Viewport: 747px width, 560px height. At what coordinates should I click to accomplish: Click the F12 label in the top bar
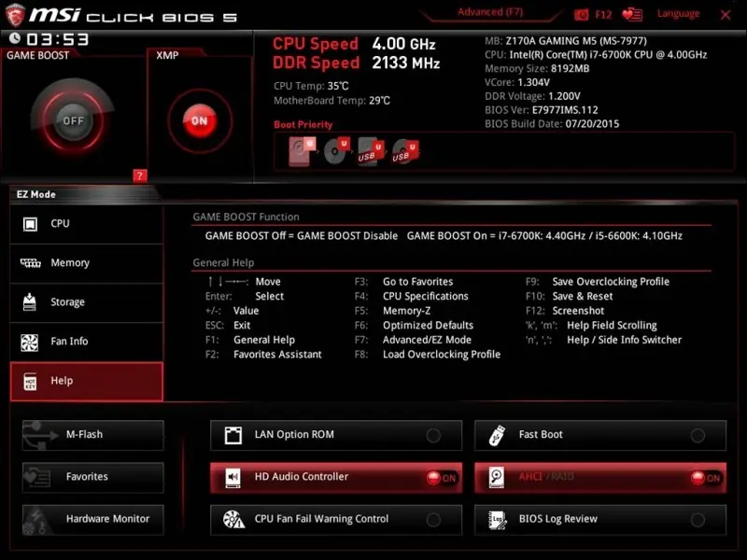coord(603,15)
